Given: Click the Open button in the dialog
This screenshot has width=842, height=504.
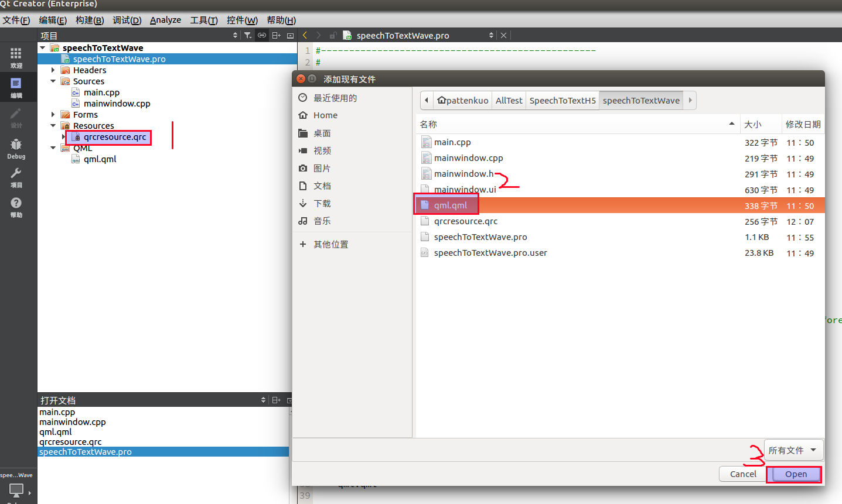Looking at the screenshot, I should 795,474.
